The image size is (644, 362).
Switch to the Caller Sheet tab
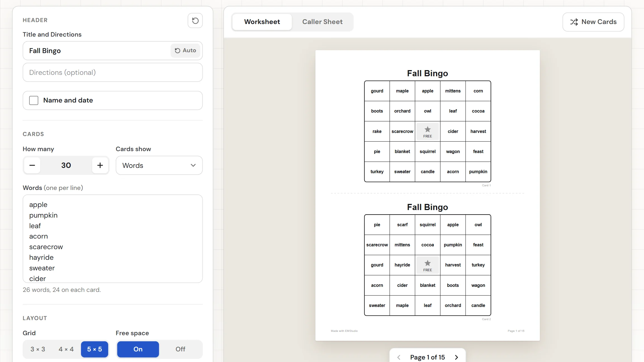[x=322, y=22]
